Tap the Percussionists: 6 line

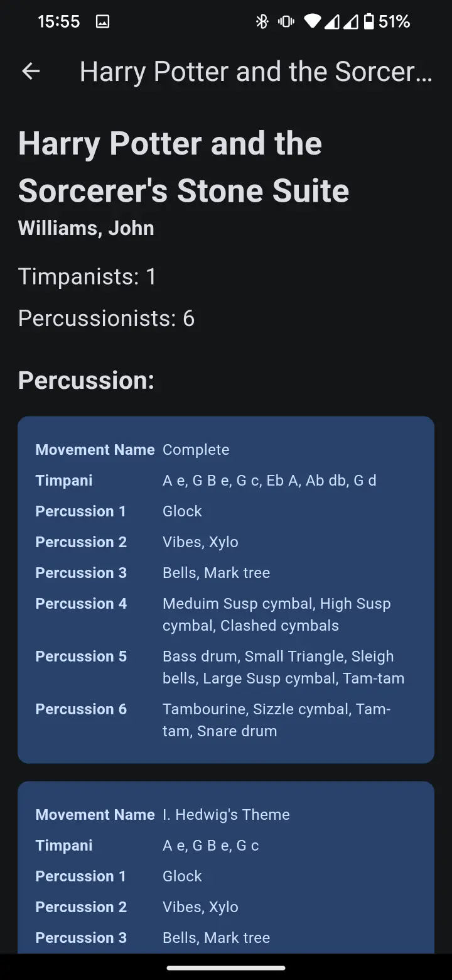(x=106, y=318)
